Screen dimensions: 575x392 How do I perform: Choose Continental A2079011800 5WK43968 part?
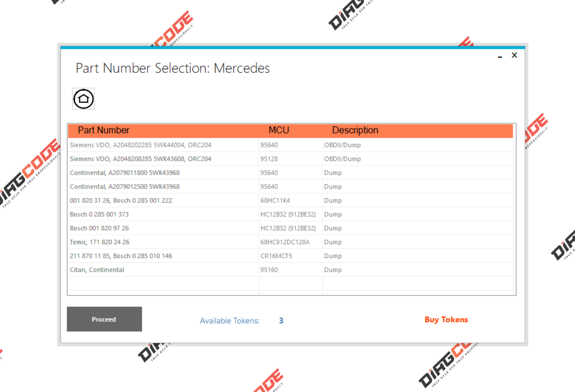click(x=291, y=173)
